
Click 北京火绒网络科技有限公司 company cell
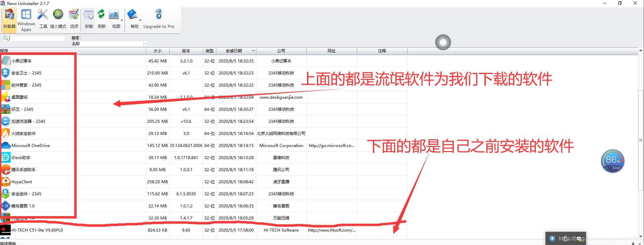[281, 134]
